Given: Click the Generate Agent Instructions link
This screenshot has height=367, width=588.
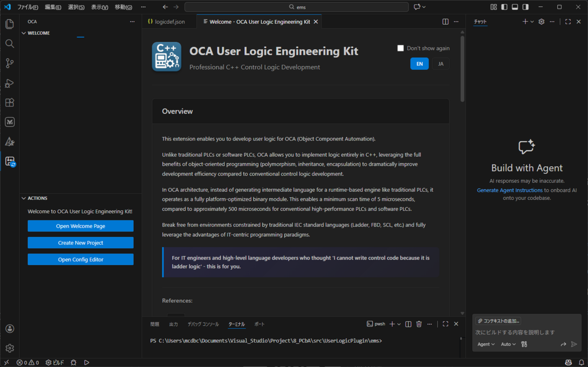Looking at the screenshot, I should point(510,190).
